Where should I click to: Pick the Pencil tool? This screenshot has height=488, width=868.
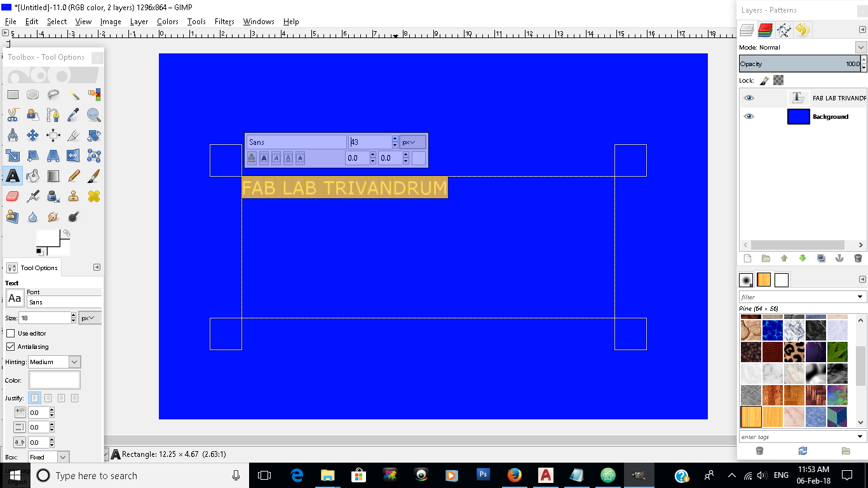tap(74, 176)
